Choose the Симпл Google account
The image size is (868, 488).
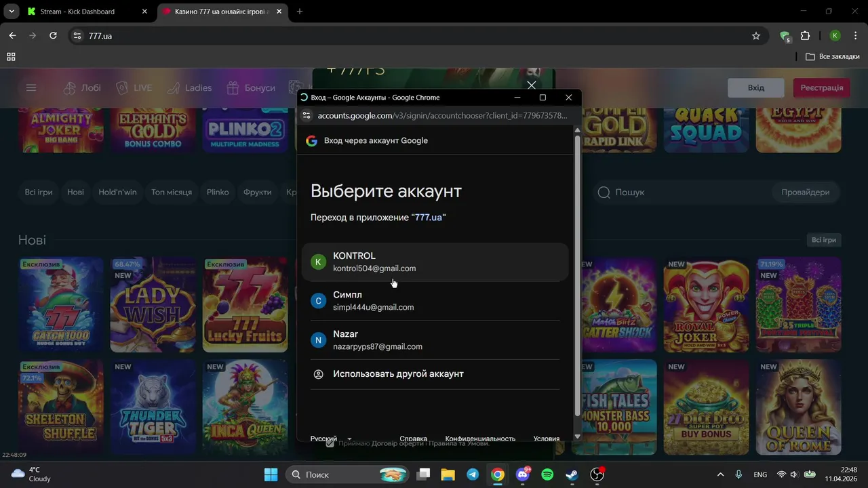pos(435,301)
